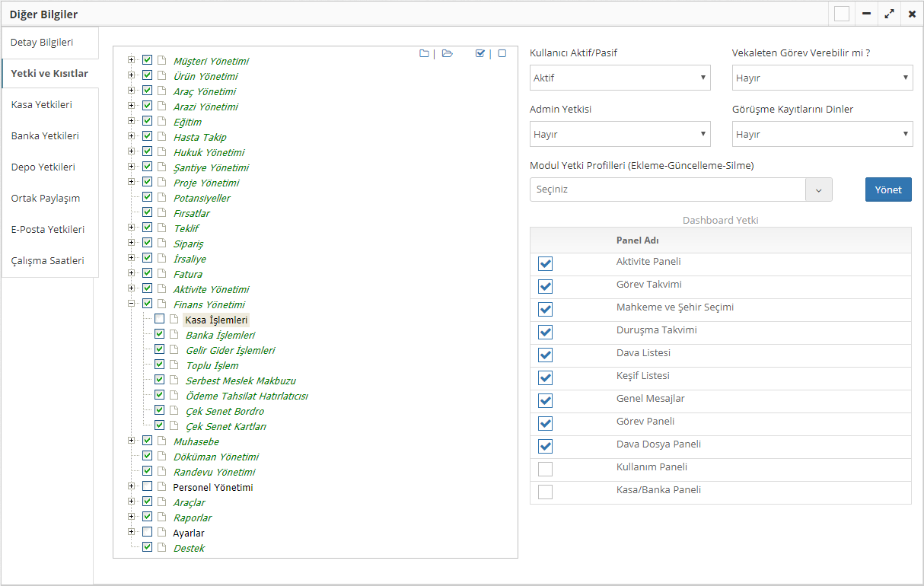This screenshot has height=586, width=924.
Task: Collapse the Finans Yönetimi tree node
Action: click(132, 304)
